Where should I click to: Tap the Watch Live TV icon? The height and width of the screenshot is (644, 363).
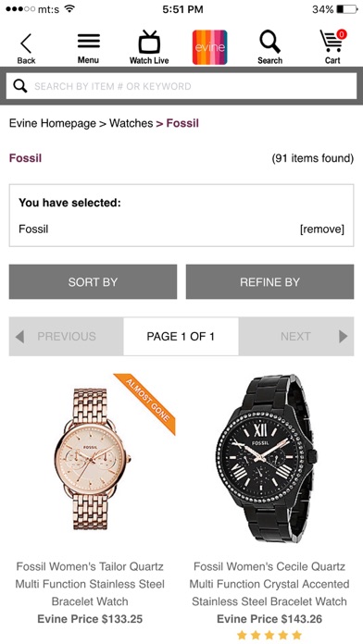click(149, 42)
